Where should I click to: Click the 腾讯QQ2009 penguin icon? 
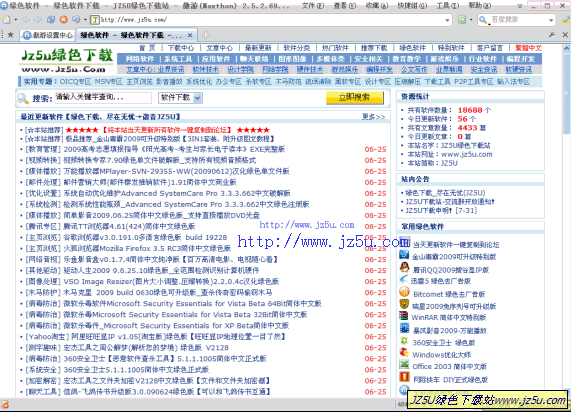(404, 268)
